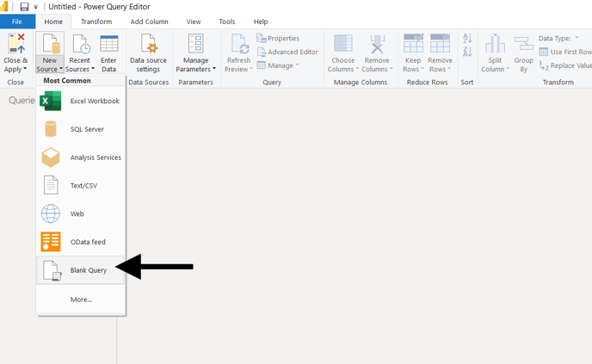Open the Advanced Editor
The width and height of the screenshot is (592, 364).
[x=287, y=52]
